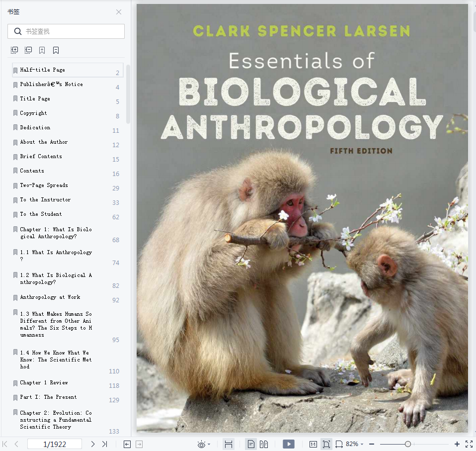Expand all bookmarks in the panel

(14, 50)
